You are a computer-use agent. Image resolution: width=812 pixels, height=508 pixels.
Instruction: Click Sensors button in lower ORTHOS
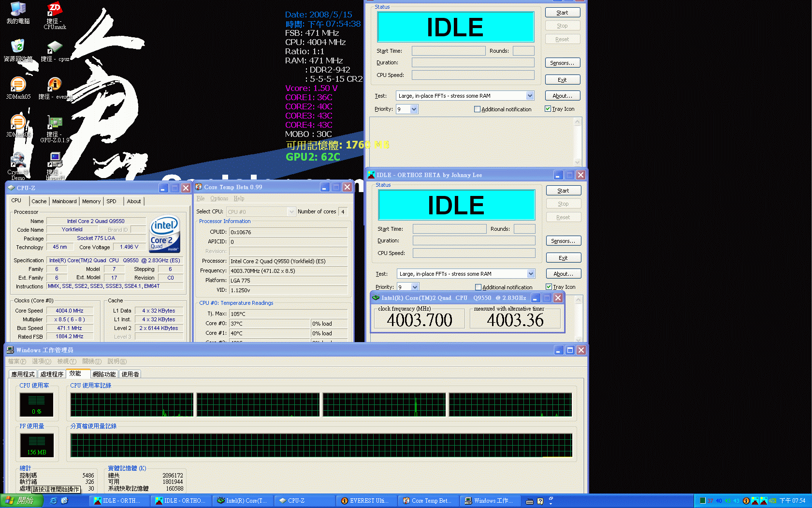[x=564, y=241]
